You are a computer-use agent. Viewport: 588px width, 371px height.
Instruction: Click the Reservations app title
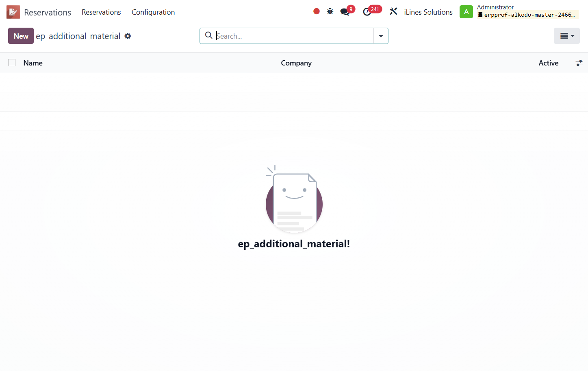[48, 13]
